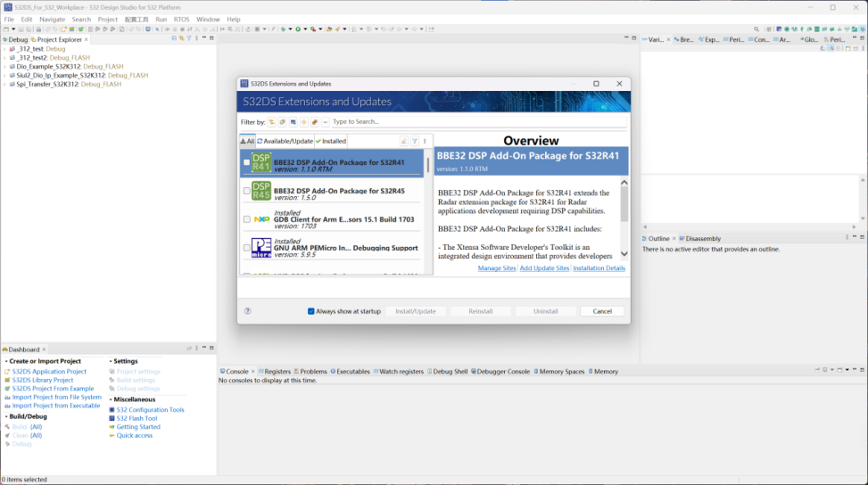Image resolution: width=868 pixels, height=485 pixels.
Task: Click the extension list vertical scrollbar thumb
Action: click(428, 164)
